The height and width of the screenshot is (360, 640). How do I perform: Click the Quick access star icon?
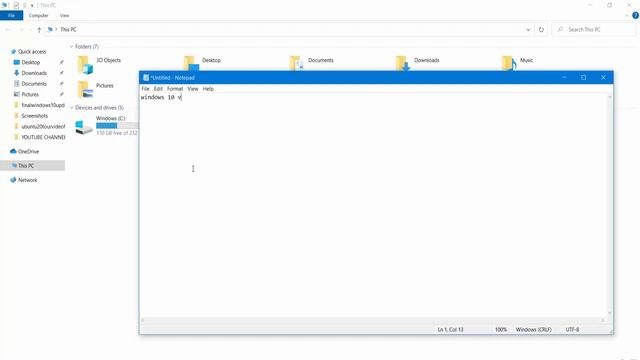coord(13,51)
